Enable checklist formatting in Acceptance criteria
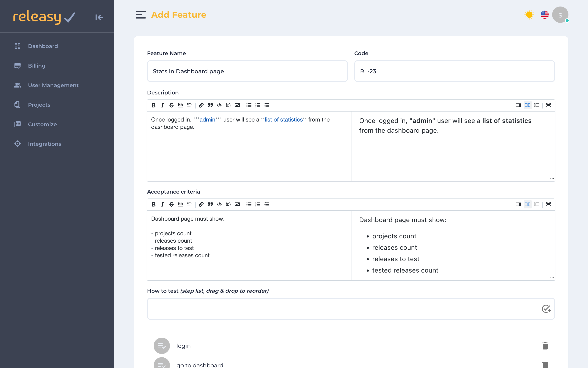Viewport: 588px width, 368px height. pyautogui.click(x=267, y=204)
